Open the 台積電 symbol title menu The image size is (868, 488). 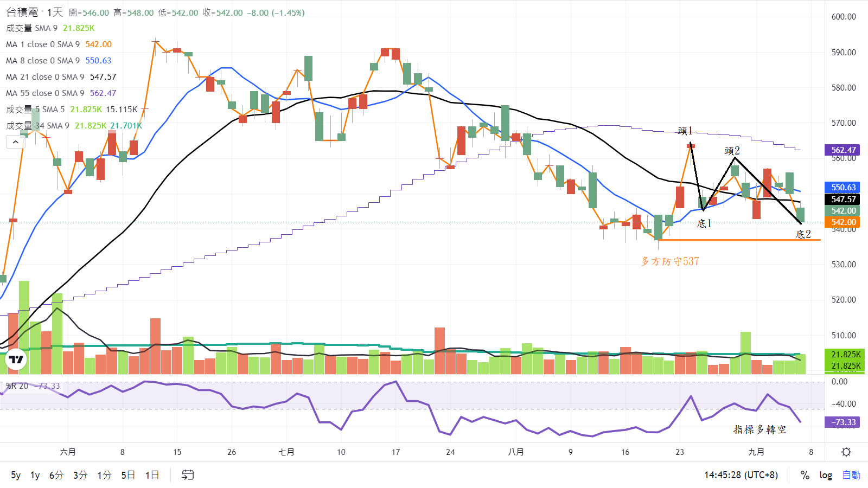click(22, 12)
